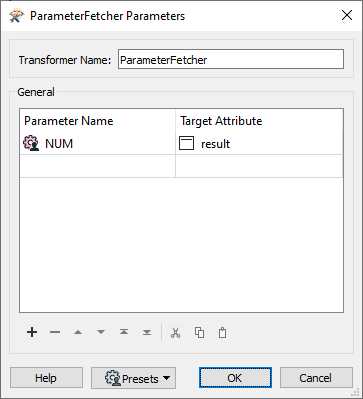363x399 pixels.
Task: Click empty Parameter Name cell in second row
Action: pyautogui.click(x=97, y=166)
